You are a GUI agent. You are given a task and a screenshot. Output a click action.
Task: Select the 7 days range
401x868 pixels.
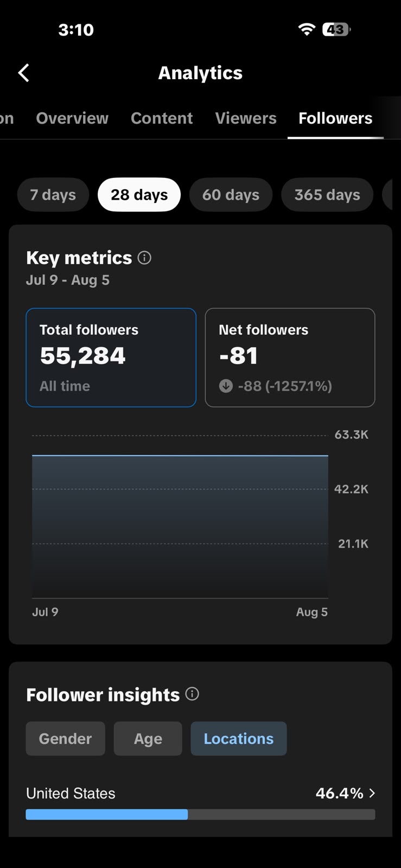pyautogui.click(x=53, y=195)
